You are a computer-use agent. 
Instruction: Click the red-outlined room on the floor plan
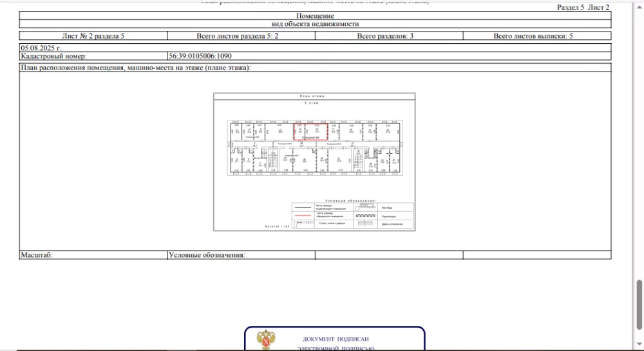point(311,131)
